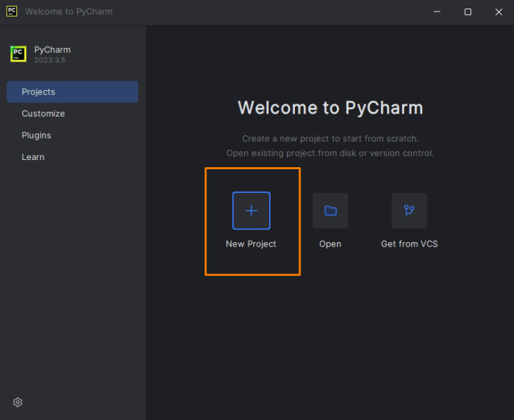Viewport: 514px width, 420px height.
Task: Click the version text 2023.3.5
Action: tap(50, 60)
